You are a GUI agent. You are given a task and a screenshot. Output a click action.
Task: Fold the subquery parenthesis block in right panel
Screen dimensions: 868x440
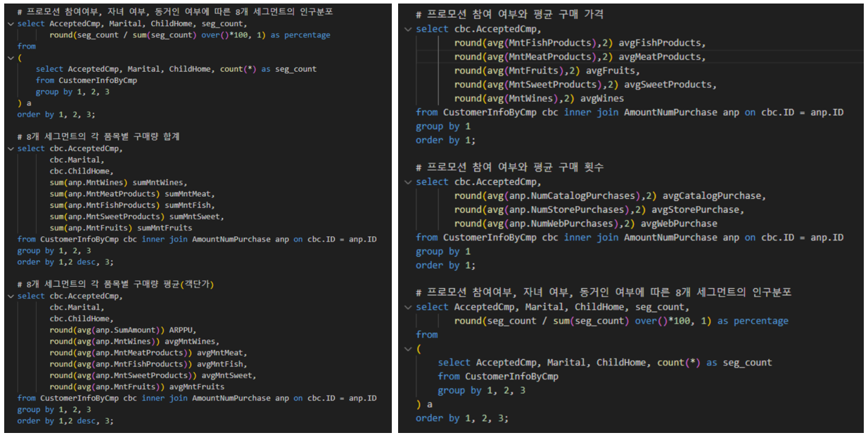click(409, 349)
